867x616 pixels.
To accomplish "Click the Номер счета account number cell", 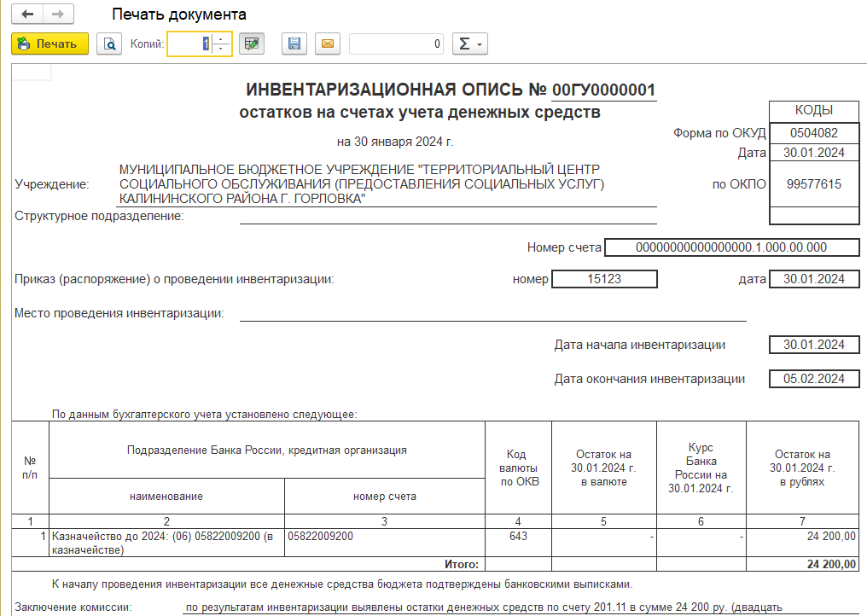I will tap(731, 247).
